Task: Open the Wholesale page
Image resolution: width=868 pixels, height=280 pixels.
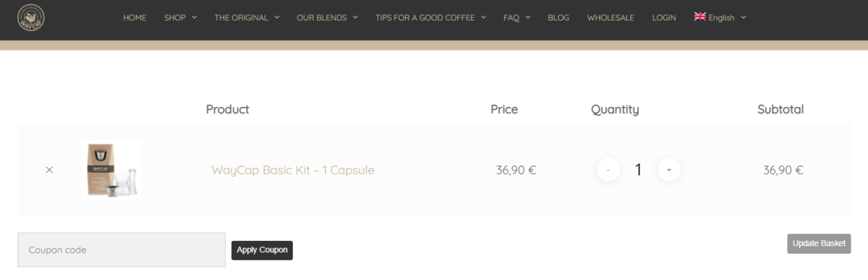Action: [x=610, y=17]
